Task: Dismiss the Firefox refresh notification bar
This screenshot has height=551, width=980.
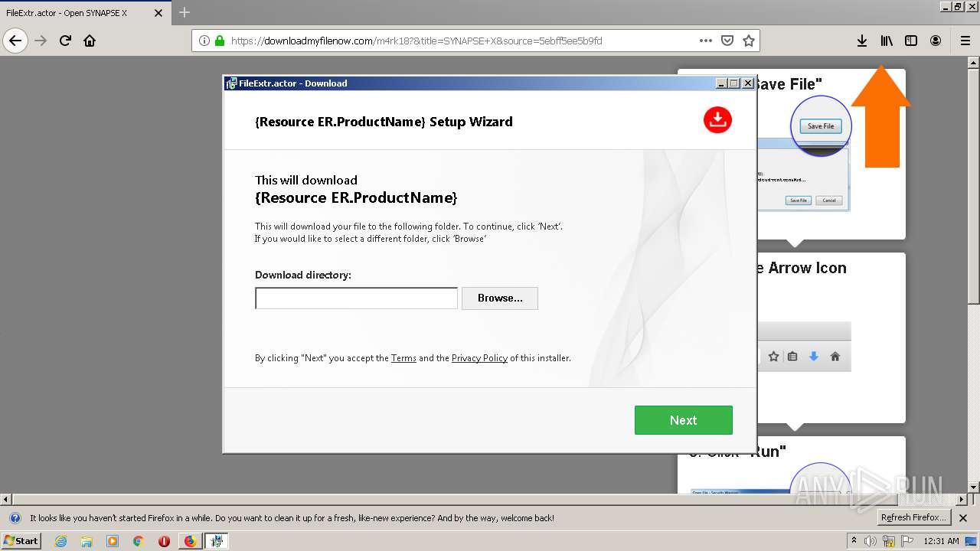Action: (x=963, y=518)
